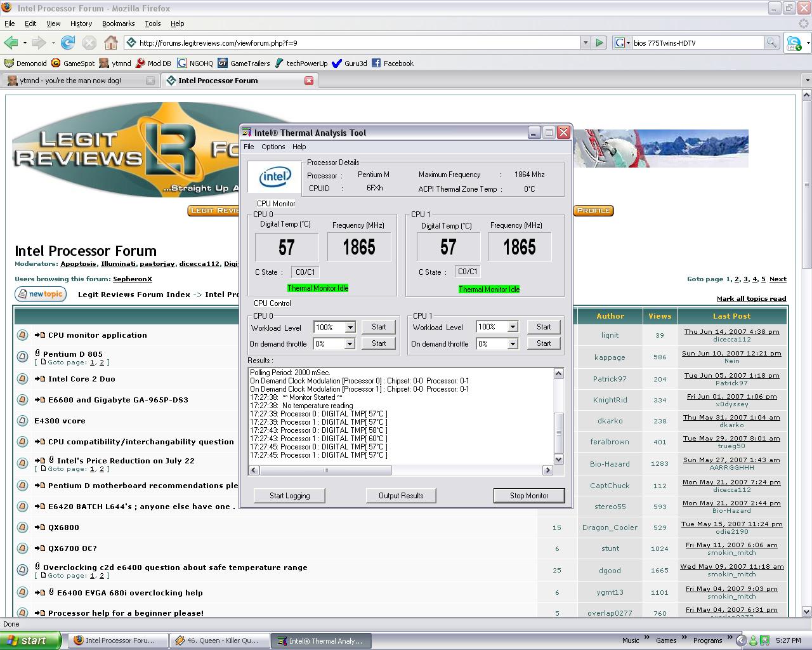Close the Intel Processor Forum tab

point(309,81)
